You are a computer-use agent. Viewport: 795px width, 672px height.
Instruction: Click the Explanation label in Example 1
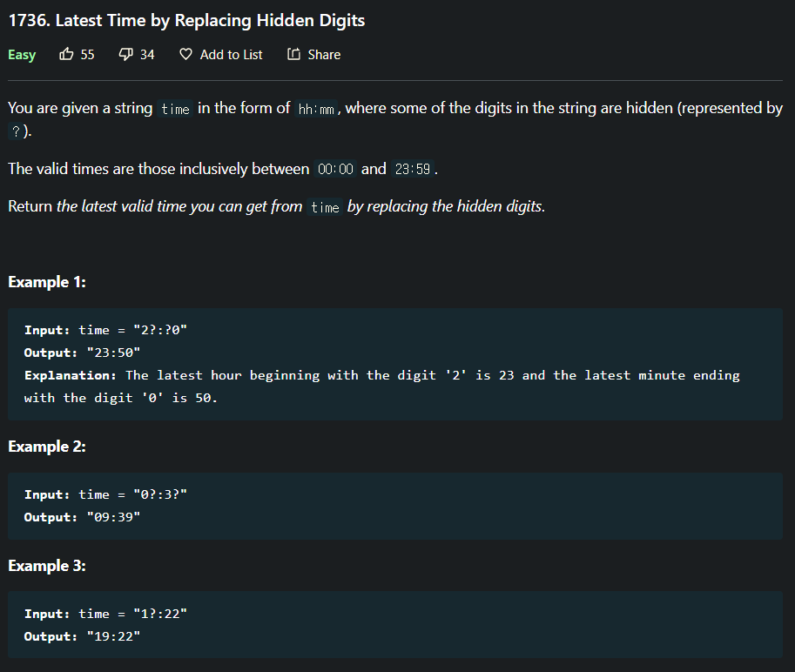pyautogui.click(x=71, y=375)
